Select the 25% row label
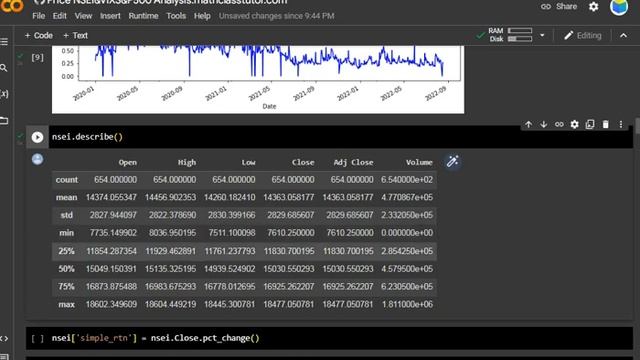640x360 pixels. pos(67,251)
